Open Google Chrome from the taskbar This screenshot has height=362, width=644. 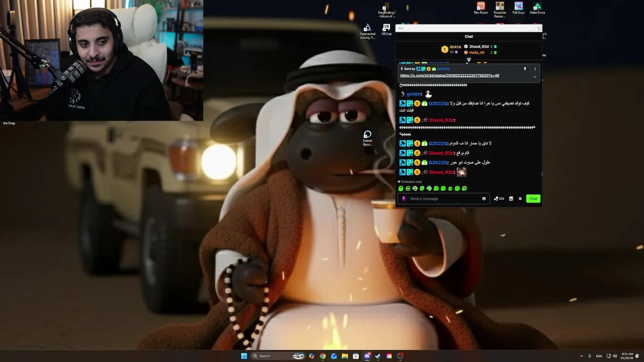point(323,356)
